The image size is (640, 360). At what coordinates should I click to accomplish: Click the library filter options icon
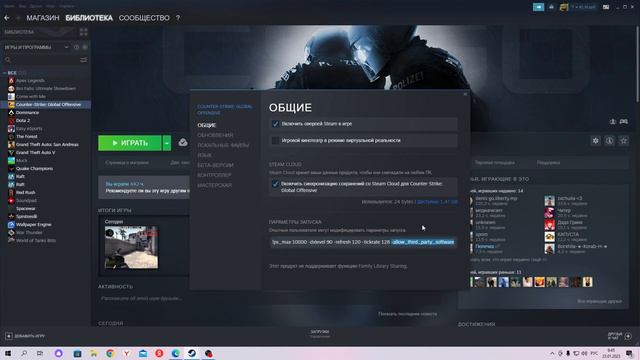(84, 60)
